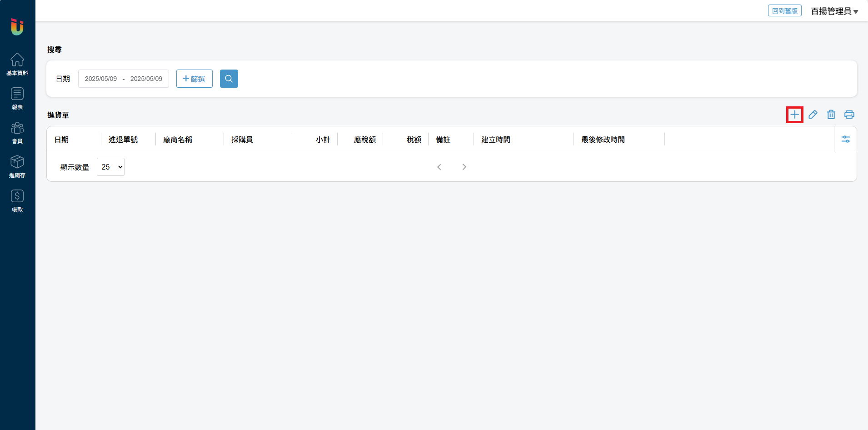Open the column settings sliders icon
868x430 pixels.
(846, 139)
